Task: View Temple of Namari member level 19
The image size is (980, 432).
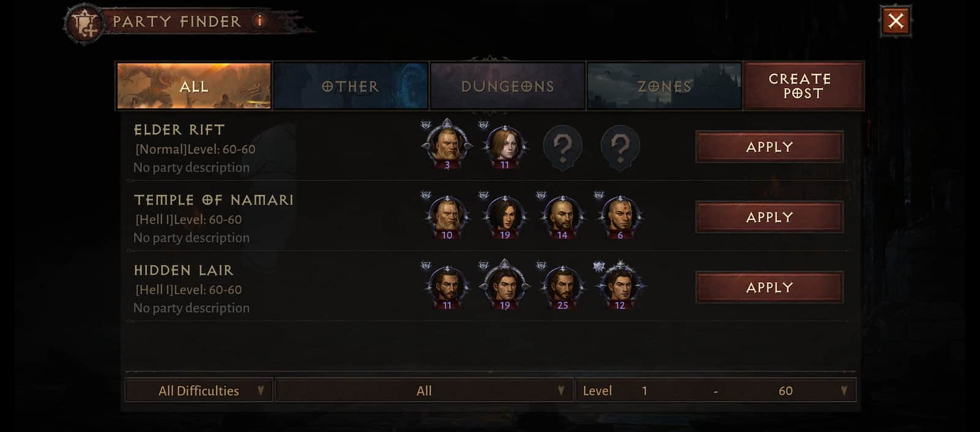Action: 505,217
